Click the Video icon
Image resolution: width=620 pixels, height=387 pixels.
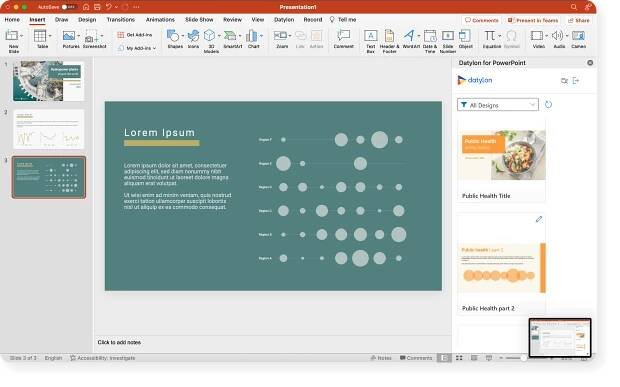pyautogui.click(x=537, y=36)
